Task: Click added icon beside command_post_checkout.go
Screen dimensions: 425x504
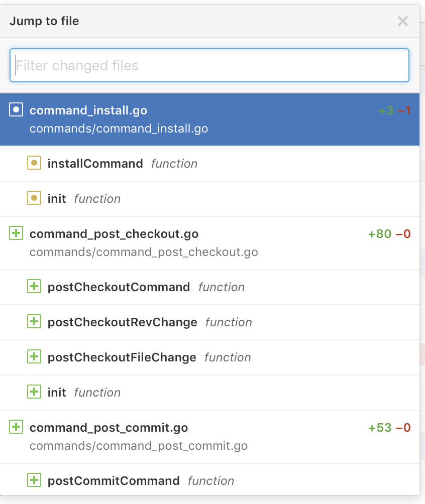Action: [16, 233]
